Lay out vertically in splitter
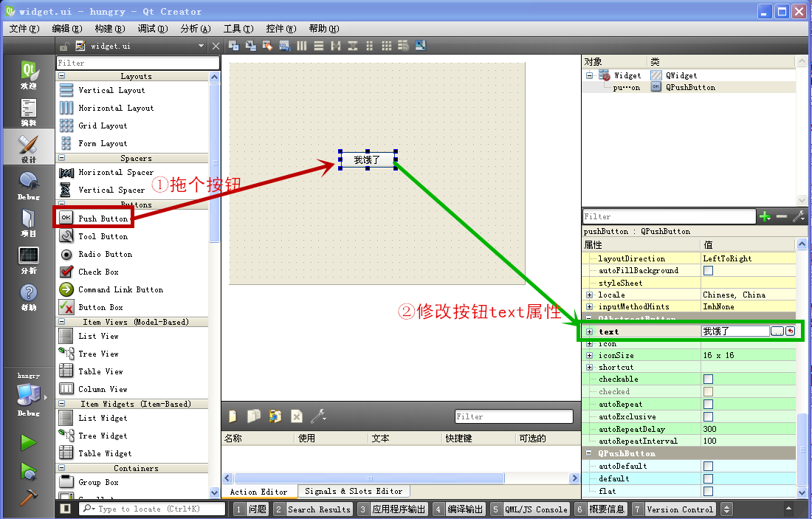Image resolution: width=812 pixels, height=519 pixels. (353, 46)
